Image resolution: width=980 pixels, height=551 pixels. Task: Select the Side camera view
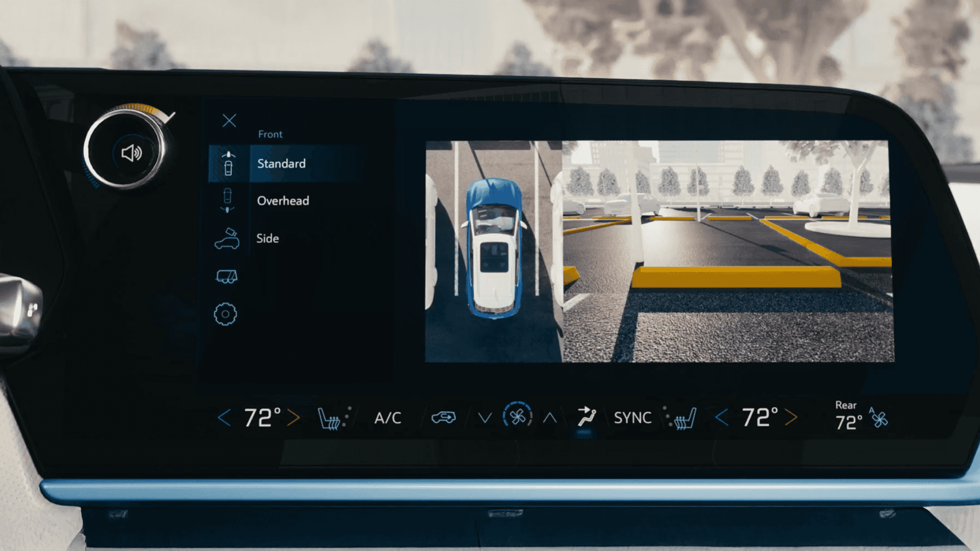click(267, 238)
